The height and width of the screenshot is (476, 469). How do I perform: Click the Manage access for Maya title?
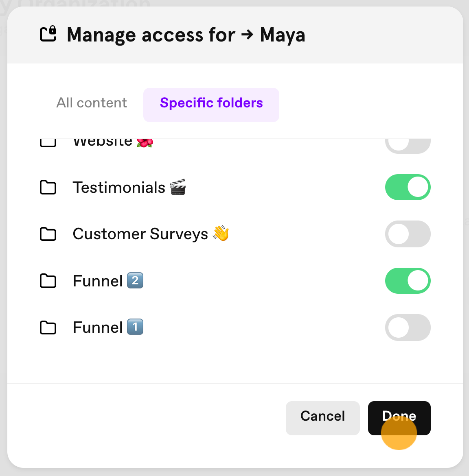click(186, 35)
